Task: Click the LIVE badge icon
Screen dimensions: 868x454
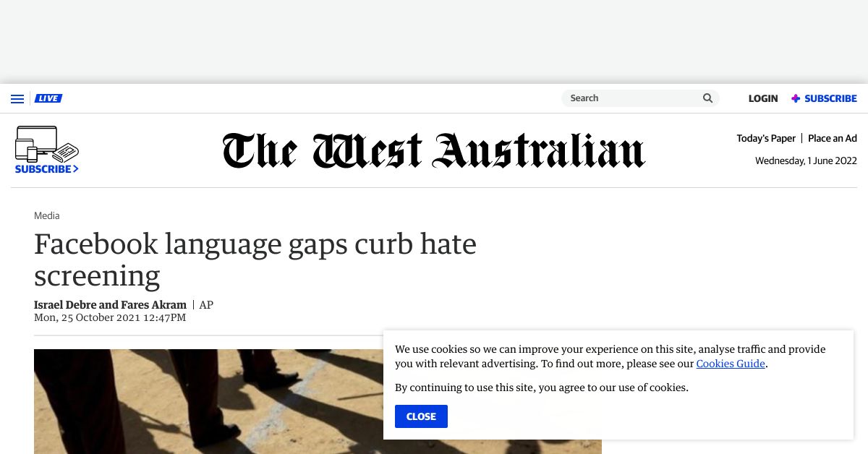Action: click(48, 98)
